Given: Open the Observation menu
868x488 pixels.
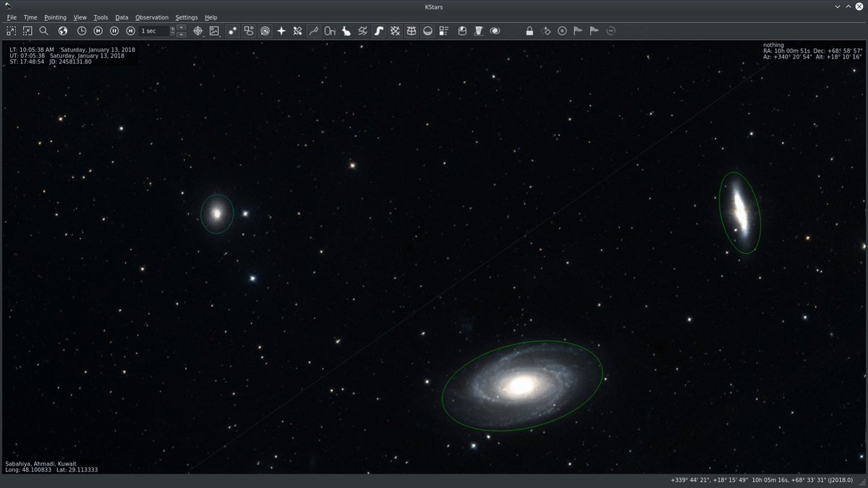Looking at the screenshot, I should coord(151,17).
